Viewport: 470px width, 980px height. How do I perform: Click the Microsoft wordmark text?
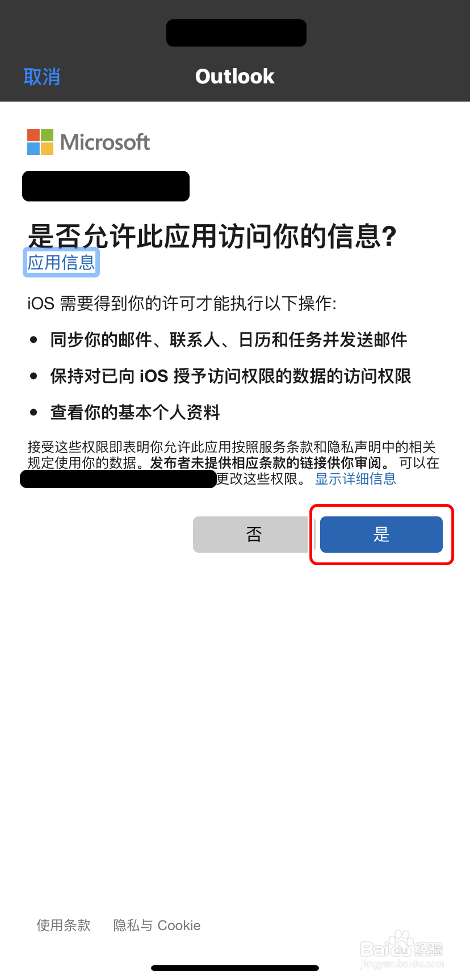(x=105, y=142)
